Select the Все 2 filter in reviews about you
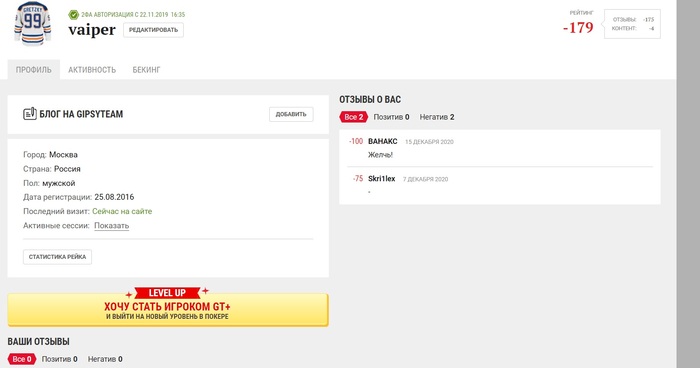700x368 pixels. [x=354, y=117]
